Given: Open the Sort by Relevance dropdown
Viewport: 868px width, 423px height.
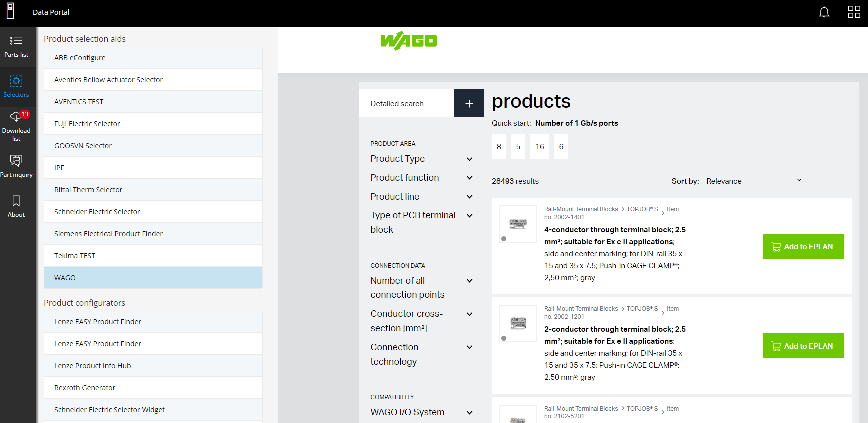Looking at the screenshot, I should click(754, 181).
